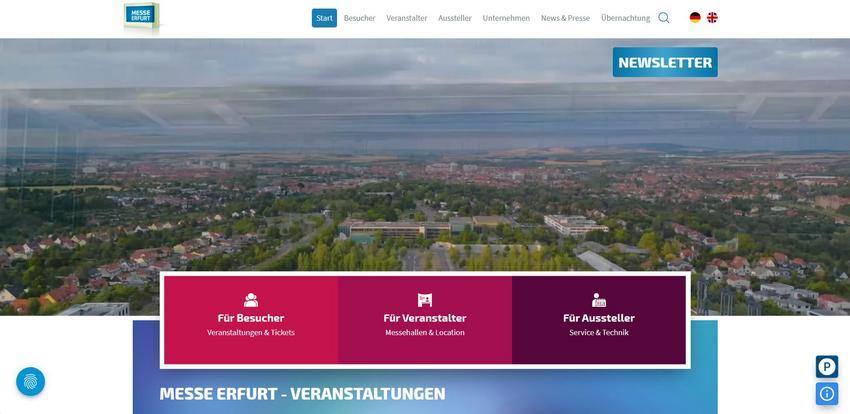Open the Für Veranstalter tile
Viewport: 850px width, 414px height.
tap(425, 320)
